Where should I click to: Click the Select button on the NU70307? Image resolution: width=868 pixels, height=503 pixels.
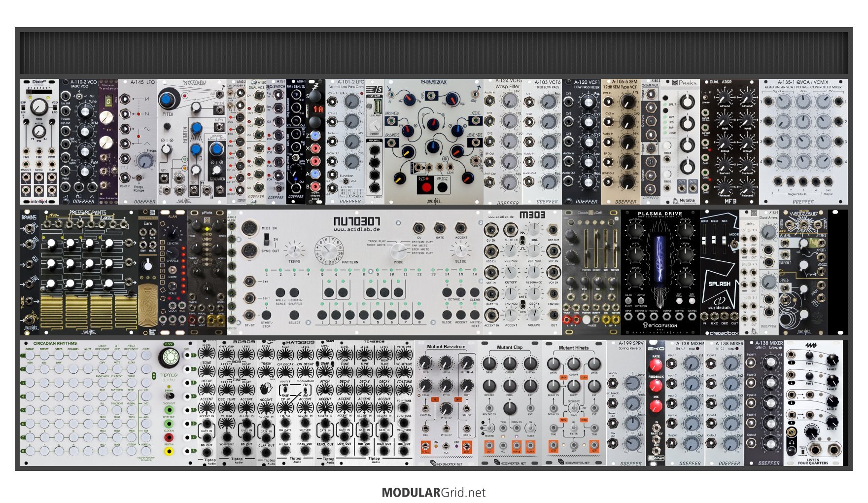[294, 315]
